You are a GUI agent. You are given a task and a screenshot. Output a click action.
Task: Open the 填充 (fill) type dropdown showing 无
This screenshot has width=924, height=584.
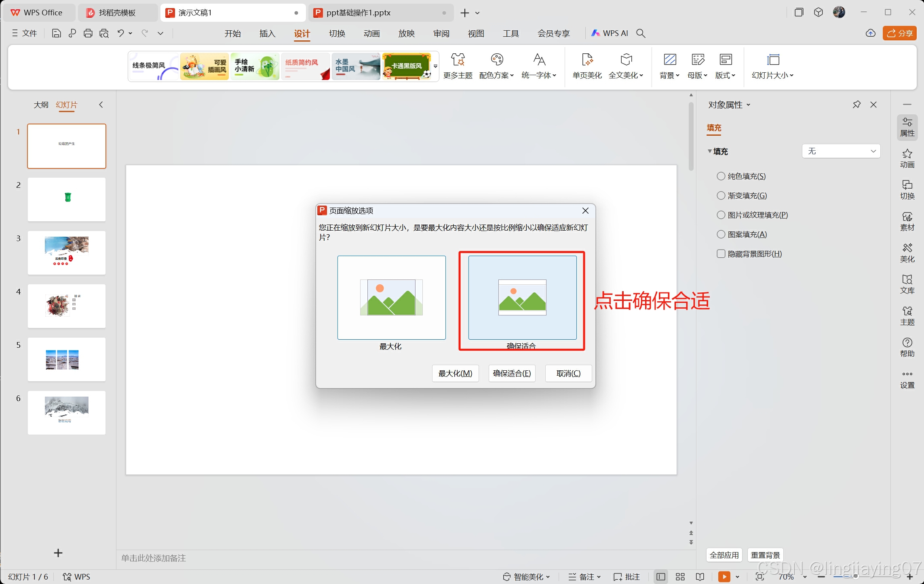point(841,151)
